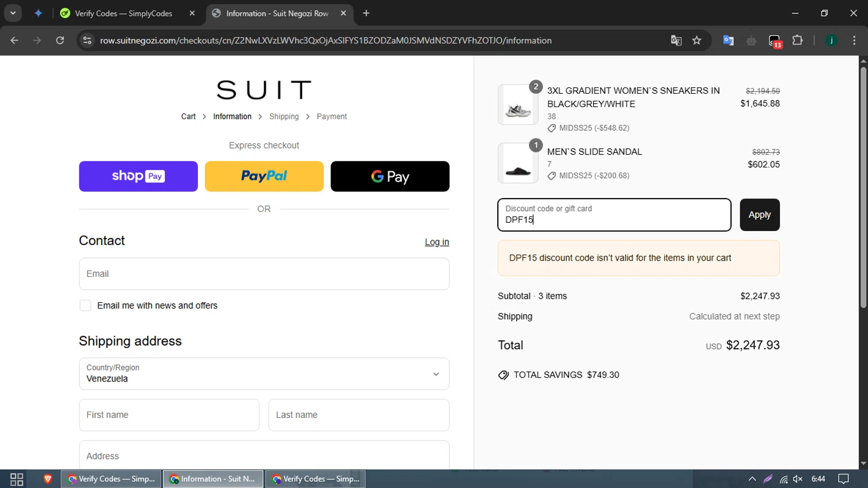
Task: Click MIDSS25 discount tag icon on sandal
Action: click(x=551, y=176)
